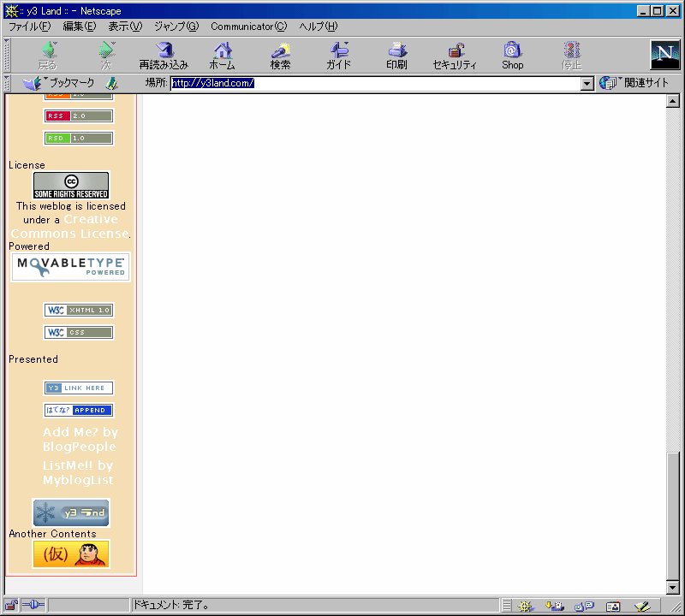
Task: Click the vertical scrollbar up arrow
Action: (x=673, y=102)
